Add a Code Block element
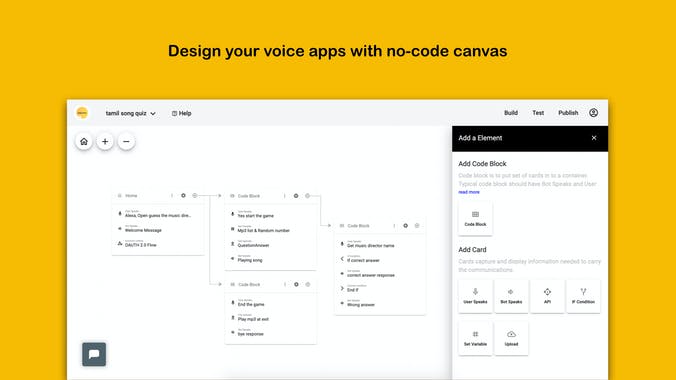Screen dimensions: 676x380 475,218
